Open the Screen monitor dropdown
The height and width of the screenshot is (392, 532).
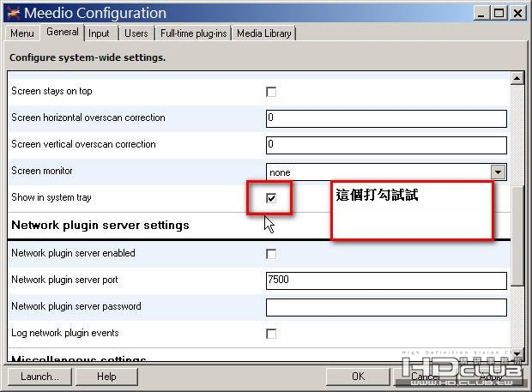(498, 172)
